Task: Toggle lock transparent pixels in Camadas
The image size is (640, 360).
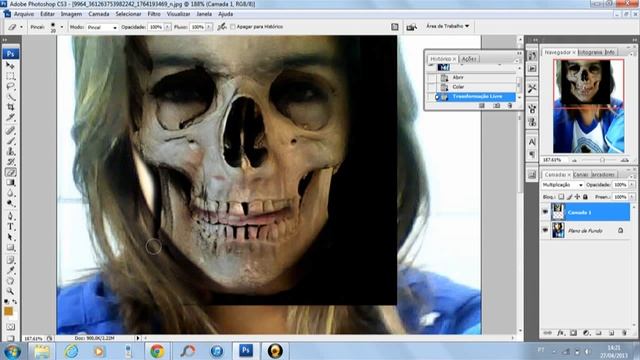Action: click(x=561, y=197)
